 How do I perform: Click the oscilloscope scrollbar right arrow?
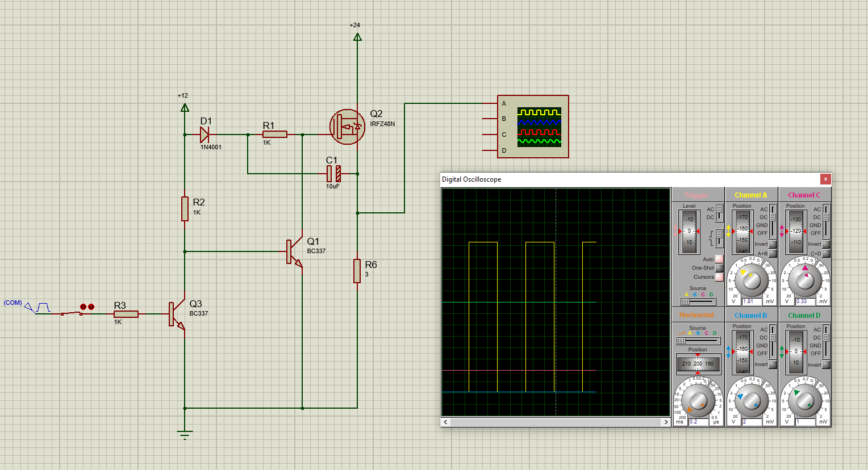point(666,422)
